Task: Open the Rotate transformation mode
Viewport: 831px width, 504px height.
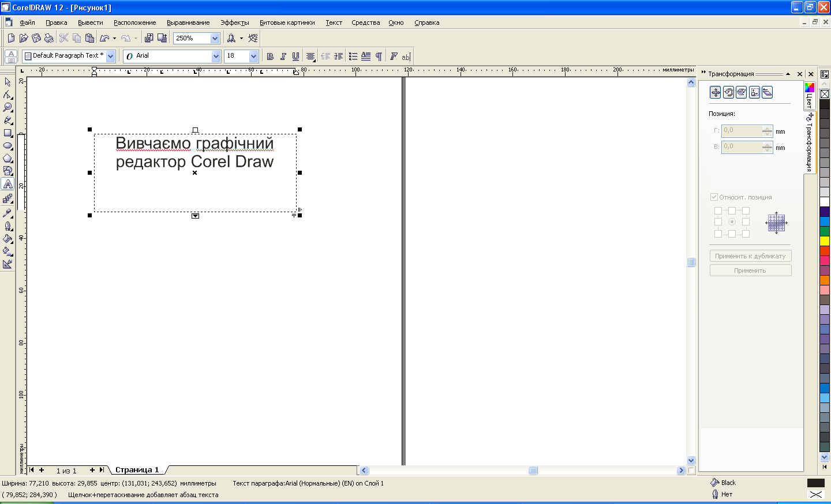Action: click(x=728, y=92)
